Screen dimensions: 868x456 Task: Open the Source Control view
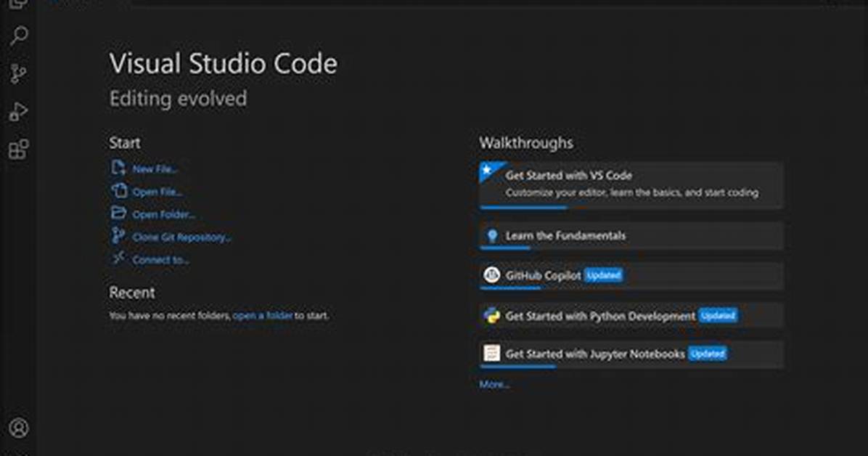18,73
